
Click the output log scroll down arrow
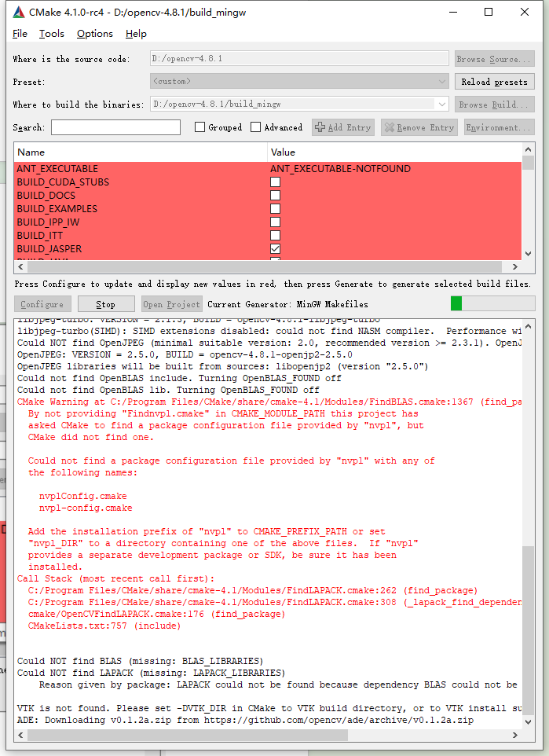pyautogui.click(x=529, y=721)
